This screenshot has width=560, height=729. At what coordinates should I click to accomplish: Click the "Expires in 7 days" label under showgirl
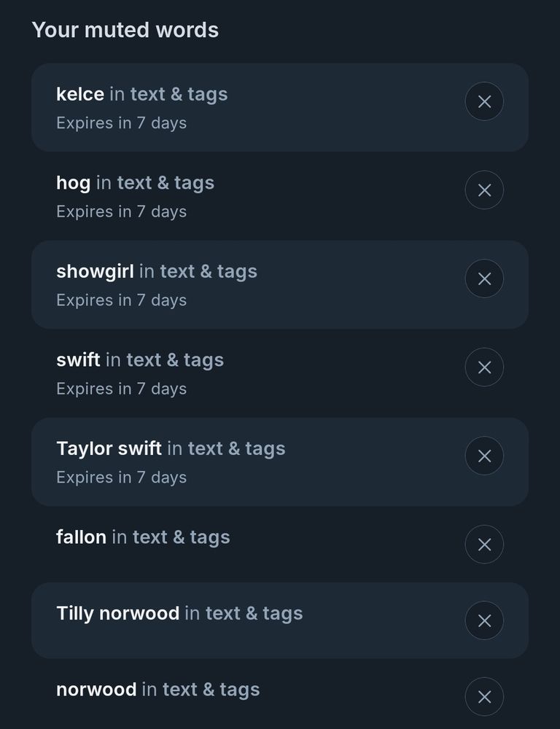pos(121,300)
